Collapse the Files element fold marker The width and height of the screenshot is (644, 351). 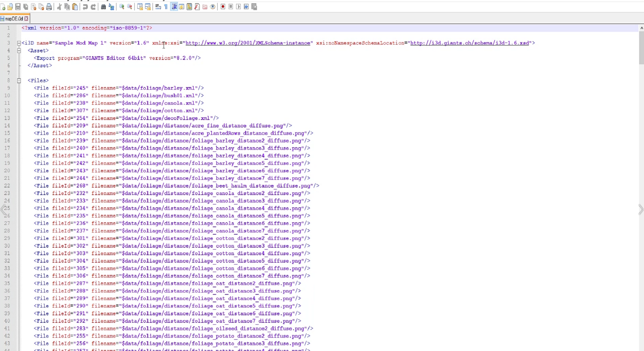click(x=19, y=81)
